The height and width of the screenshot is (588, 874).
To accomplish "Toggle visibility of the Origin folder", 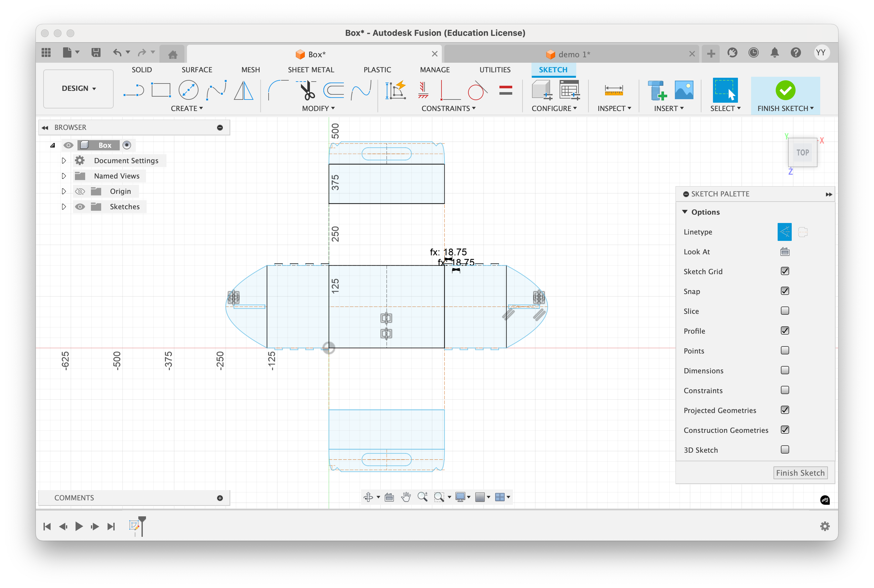I will [x=80, y=192].
